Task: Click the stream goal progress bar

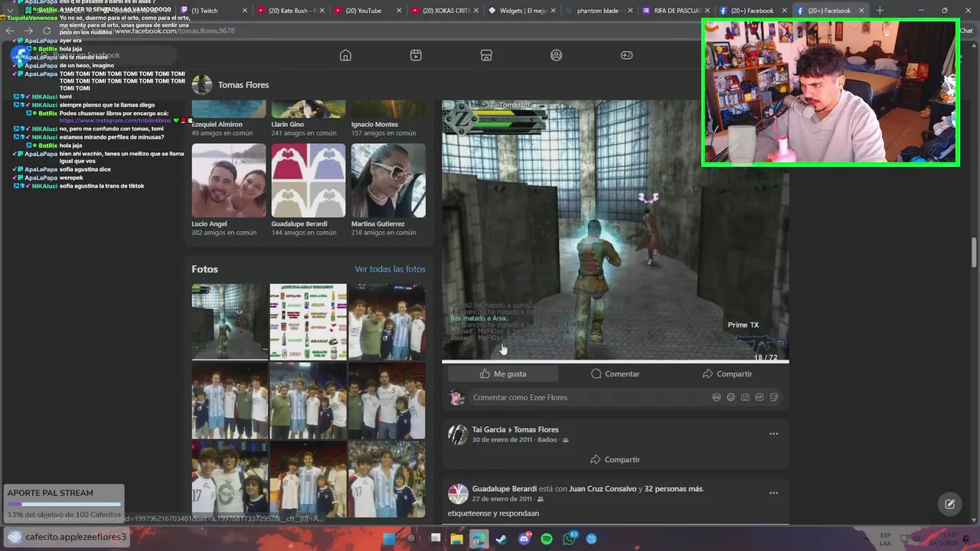Action: 64,504
